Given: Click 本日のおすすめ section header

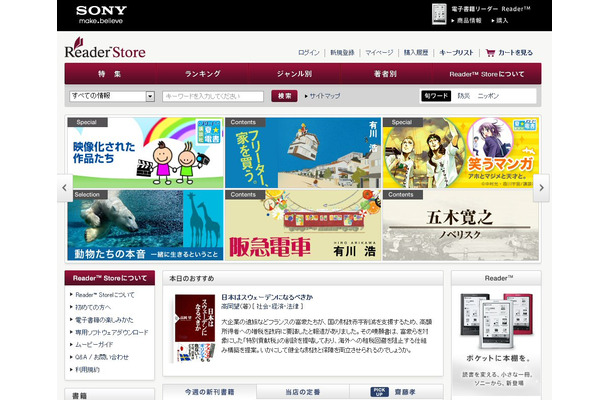Looking at the screenshot, I should pos(303,278).
